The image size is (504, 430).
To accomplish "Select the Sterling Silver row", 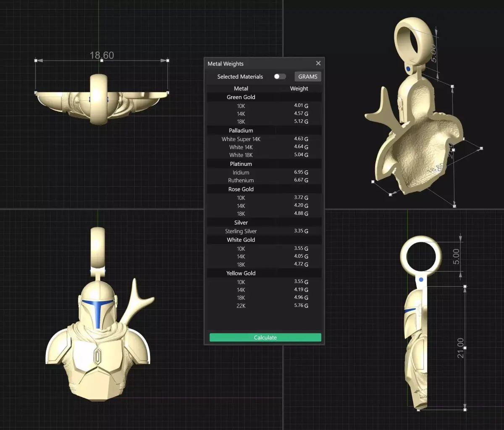I will click(264, 231).
